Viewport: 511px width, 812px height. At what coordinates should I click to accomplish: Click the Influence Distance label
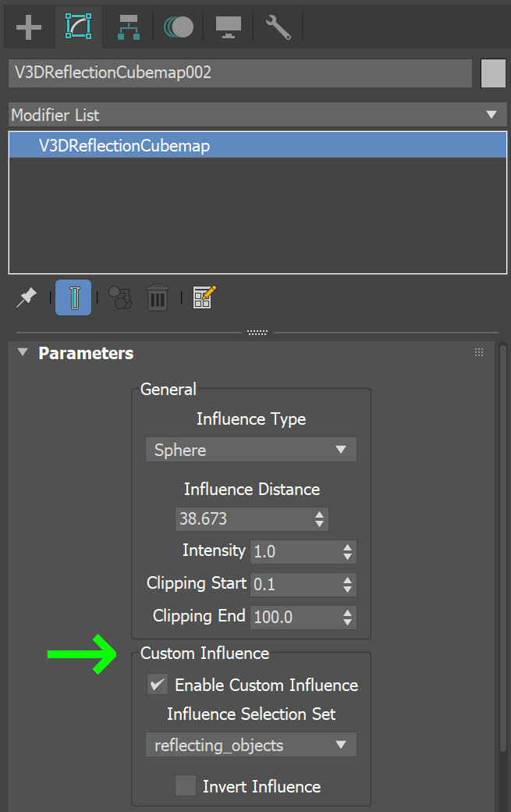click(252, 490)
